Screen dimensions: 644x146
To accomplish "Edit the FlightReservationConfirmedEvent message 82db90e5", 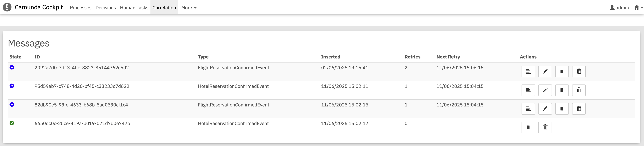I will 545,109.
